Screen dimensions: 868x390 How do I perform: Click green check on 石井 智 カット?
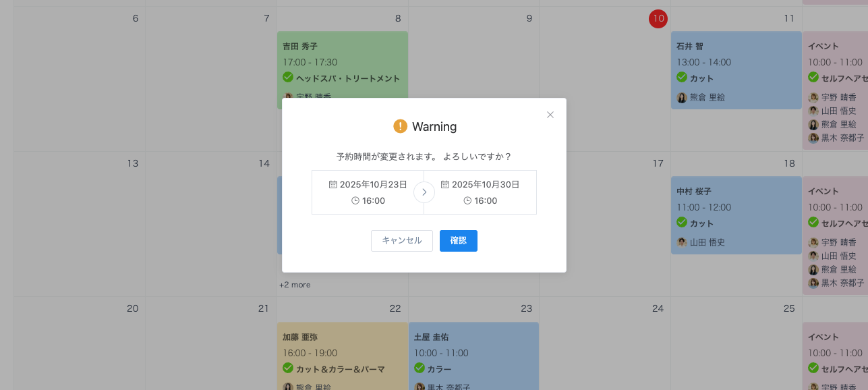pos(682,78)
